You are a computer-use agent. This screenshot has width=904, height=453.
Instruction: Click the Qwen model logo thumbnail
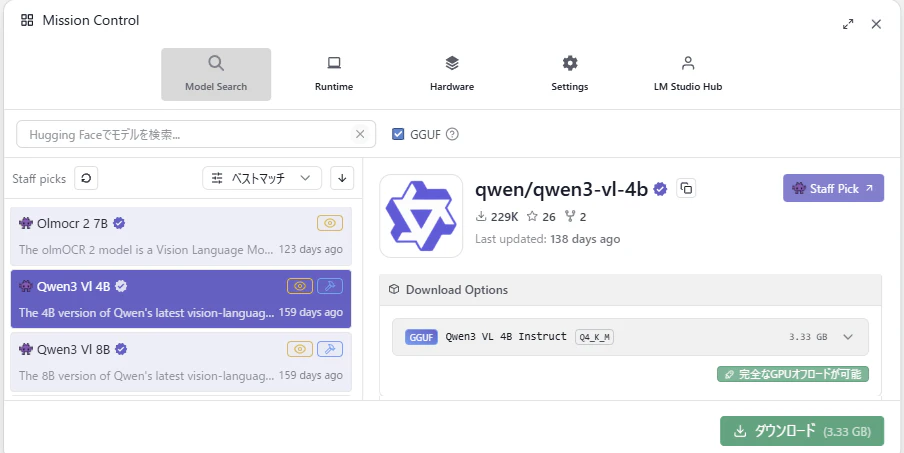pos(421,216)
